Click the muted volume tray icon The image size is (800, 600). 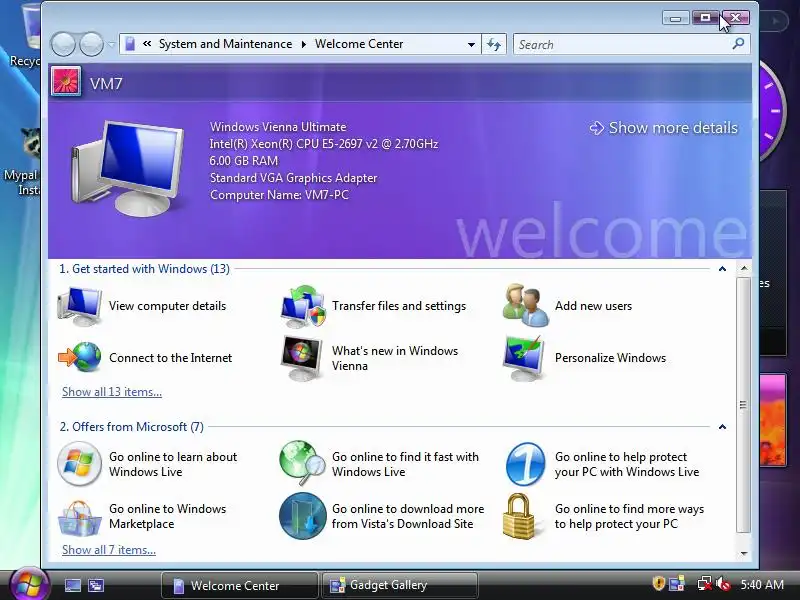[723, 584]
